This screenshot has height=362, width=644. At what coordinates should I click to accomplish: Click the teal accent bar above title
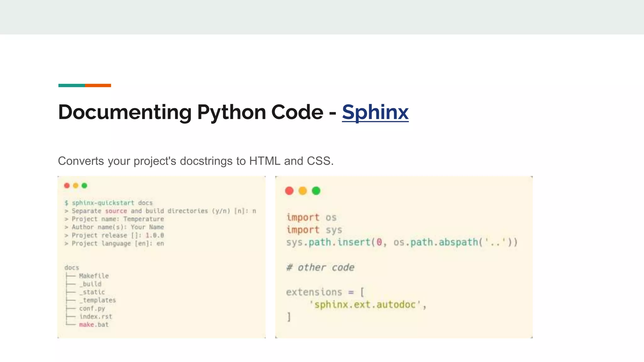71,85
